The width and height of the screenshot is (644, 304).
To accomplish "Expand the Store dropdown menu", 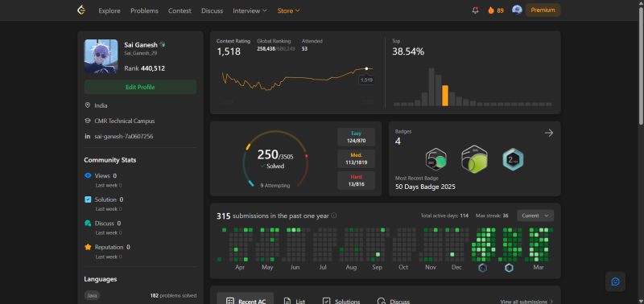I will point(288,10).
